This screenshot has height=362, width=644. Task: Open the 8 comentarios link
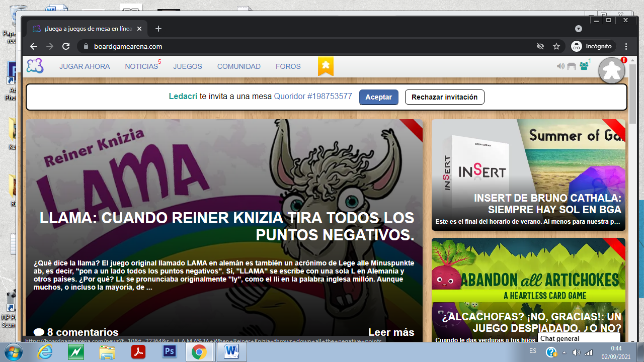pos(76,332)
